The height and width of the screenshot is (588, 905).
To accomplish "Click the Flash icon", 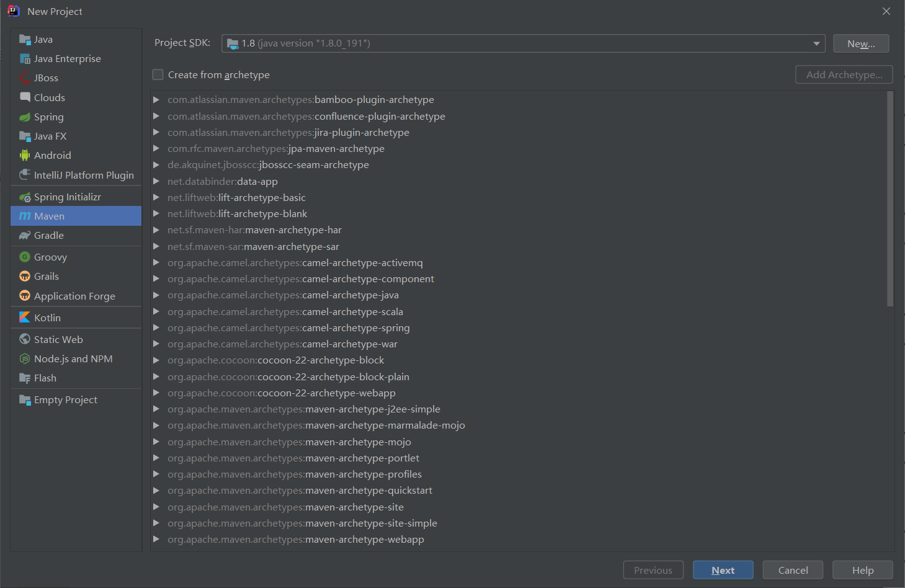I will coord(25,378).
